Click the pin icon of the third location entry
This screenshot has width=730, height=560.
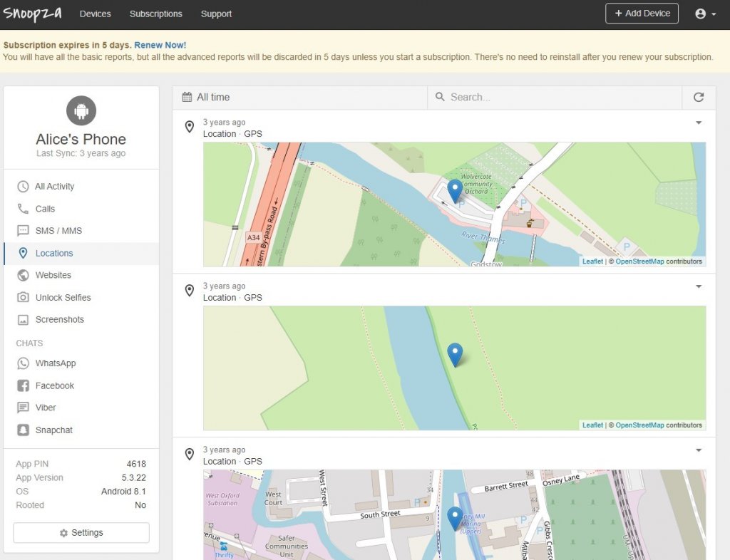coord(190,454)
